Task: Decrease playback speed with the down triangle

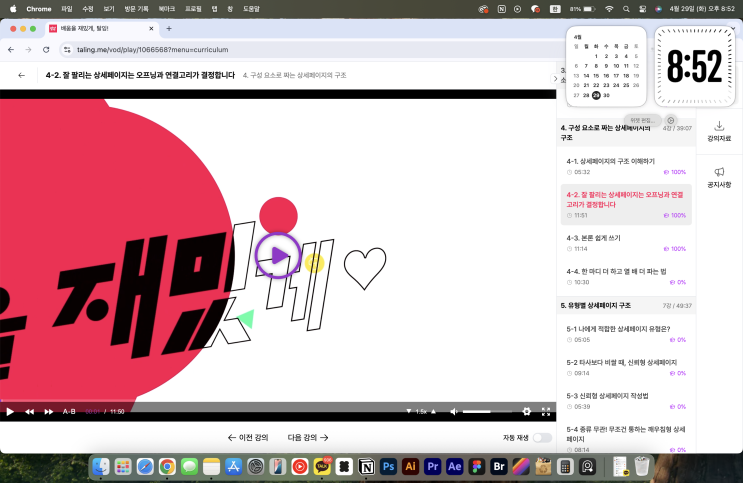Action: [408, 411]
